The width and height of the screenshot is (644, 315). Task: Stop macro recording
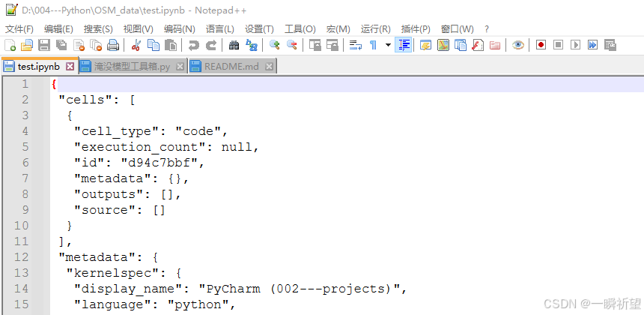[x=558, y=45]
